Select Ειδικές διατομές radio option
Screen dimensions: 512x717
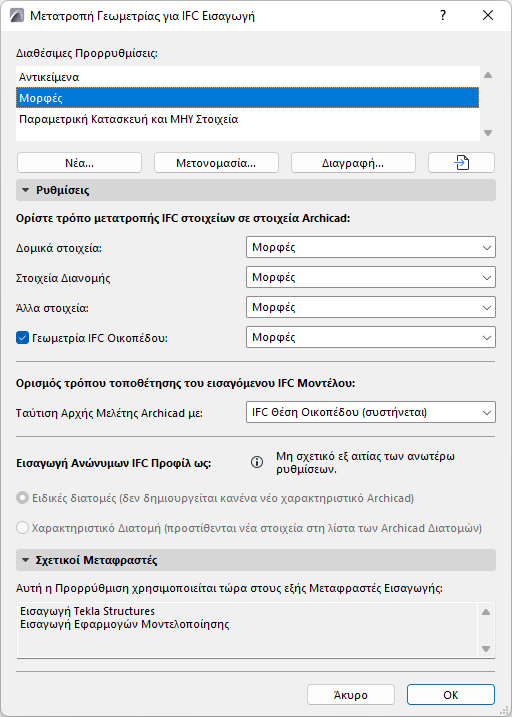(x=22, y=498)
